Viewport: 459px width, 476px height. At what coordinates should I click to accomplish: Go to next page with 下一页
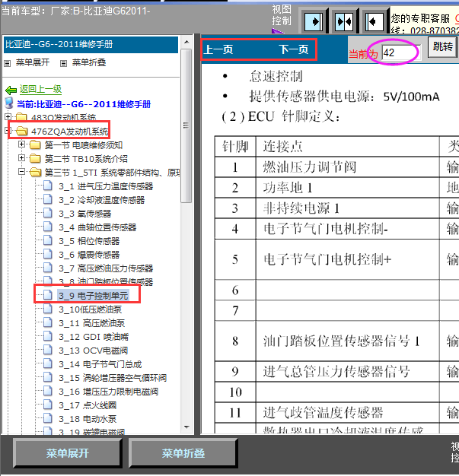pos(294,49)
